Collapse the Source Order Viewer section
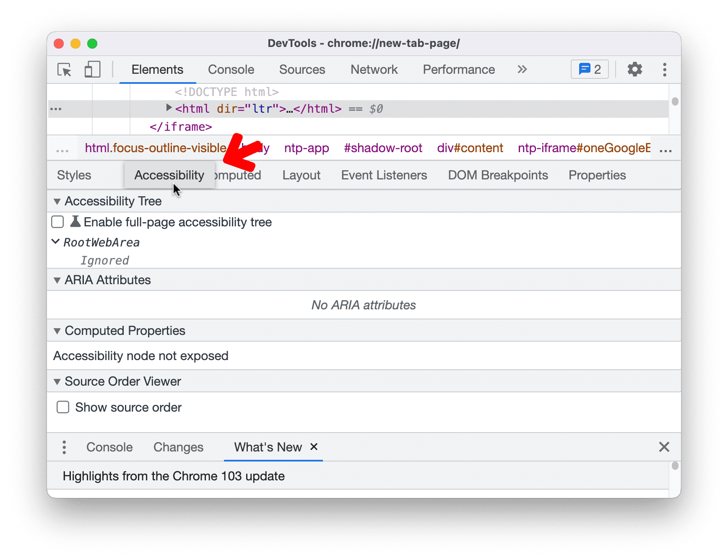This screenshot has height=560, width=728. point(57,381)
